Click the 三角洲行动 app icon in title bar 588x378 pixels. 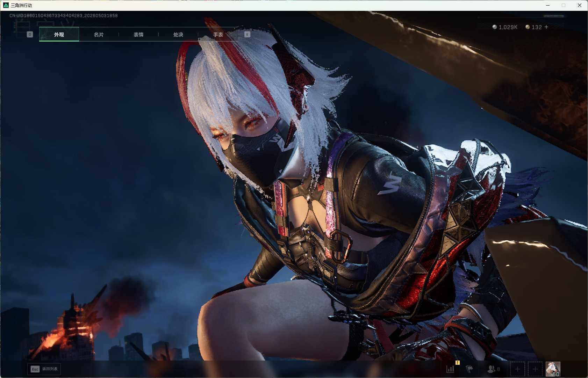6,5
